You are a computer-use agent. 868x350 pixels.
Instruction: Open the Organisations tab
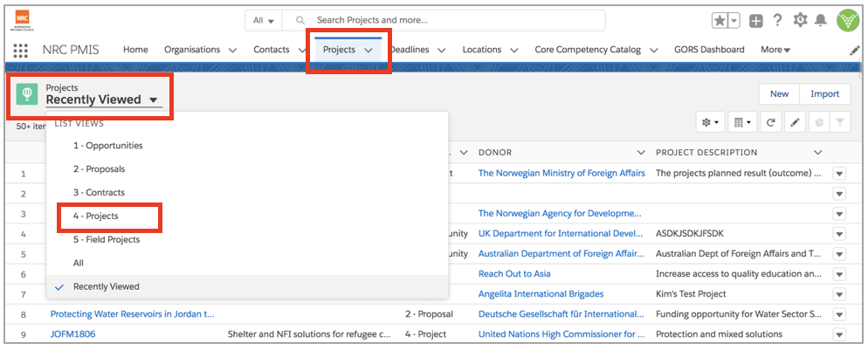point(192,50)
